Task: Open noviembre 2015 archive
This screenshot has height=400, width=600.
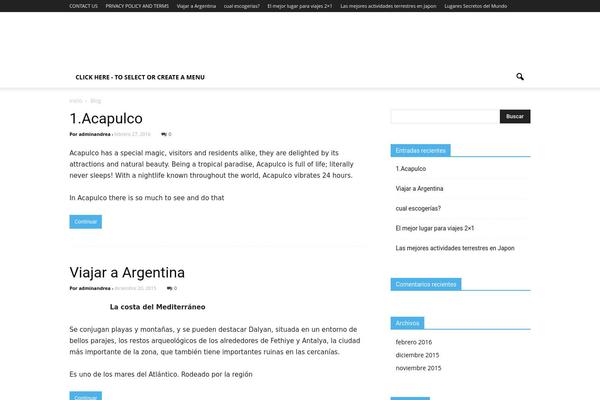Action: (418, 368)
